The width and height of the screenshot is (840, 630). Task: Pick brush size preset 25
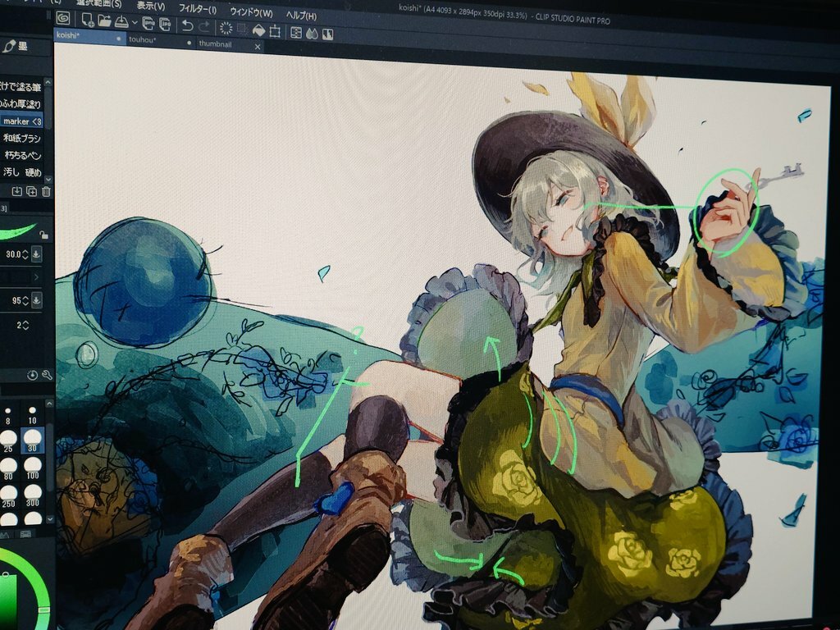click(8, 441)
